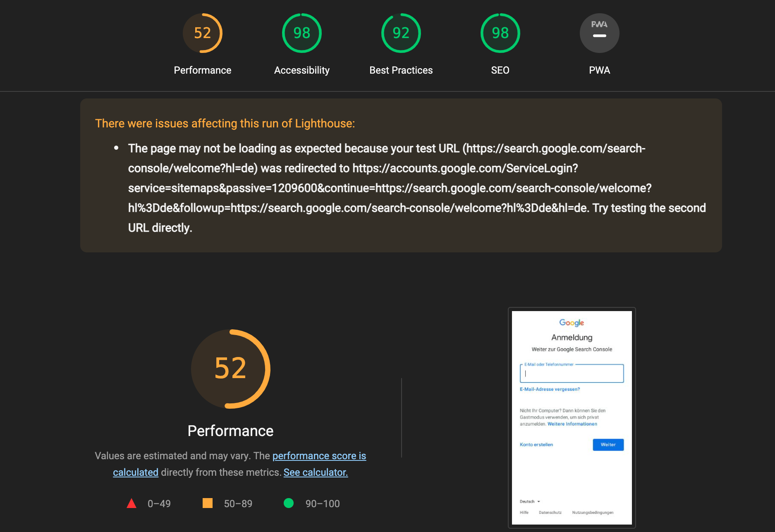Select the PWA category label
Viewport: 775px width, 532px height.
coord(599,70)
